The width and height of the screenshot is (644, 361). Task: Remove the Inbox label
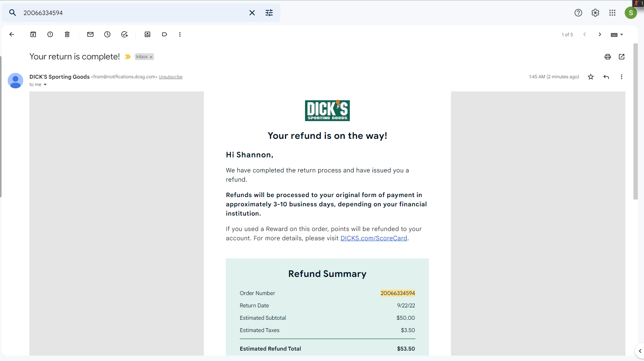[151, 57]
